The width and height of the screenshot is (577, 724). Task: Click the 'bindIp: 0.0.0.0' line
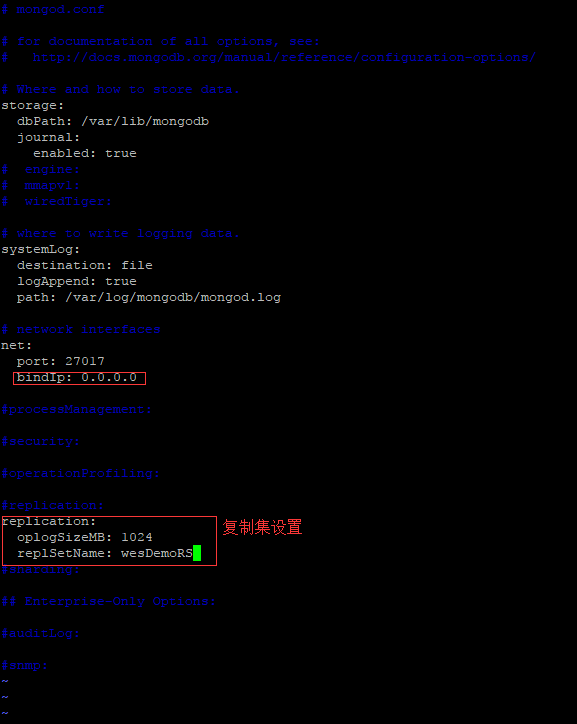[77, 377]
